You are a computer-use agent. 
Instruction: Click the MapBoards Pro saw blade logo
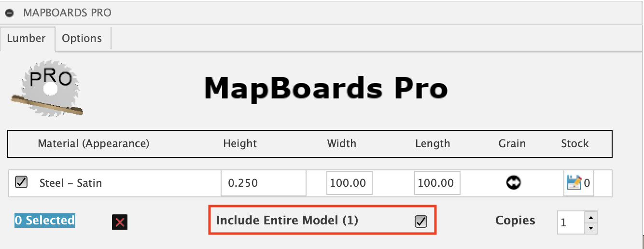[x=47, y=88]
